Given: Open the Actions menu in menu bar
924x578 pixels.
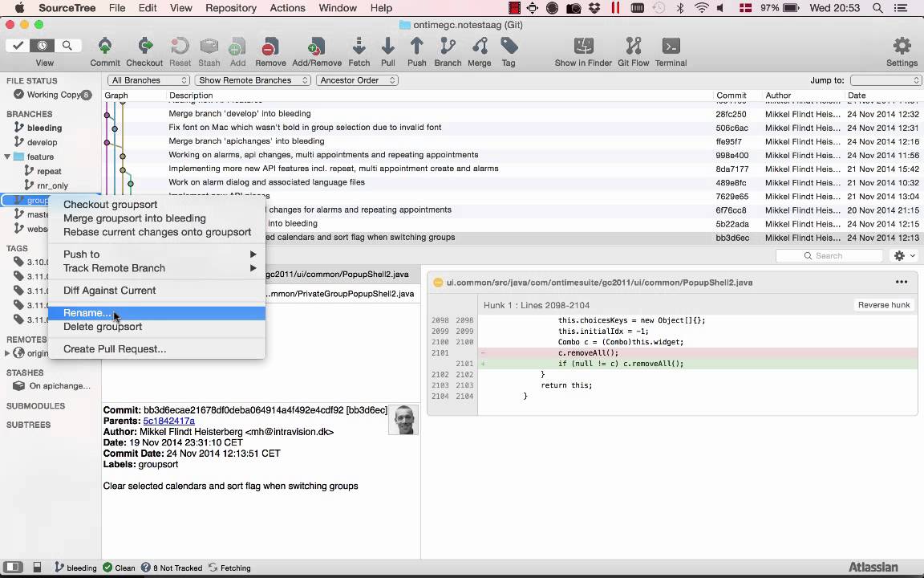Looking at the screenshot, I should click(288, 8).
